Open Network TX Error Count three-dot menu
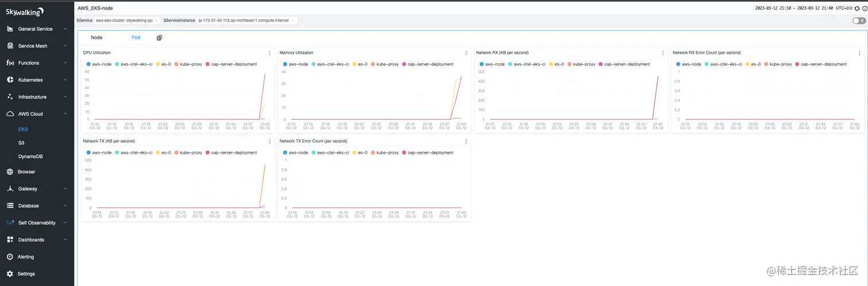Viewport: 868px width, 286px height. point(466,141)
